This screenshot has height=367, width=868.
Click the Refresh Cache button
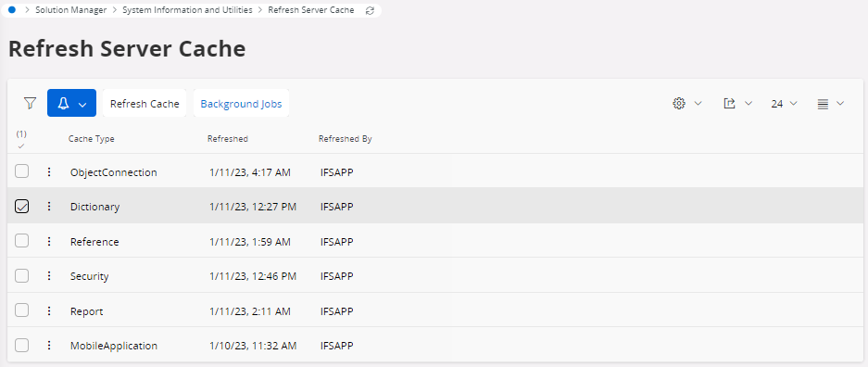[x=145, y=104]
